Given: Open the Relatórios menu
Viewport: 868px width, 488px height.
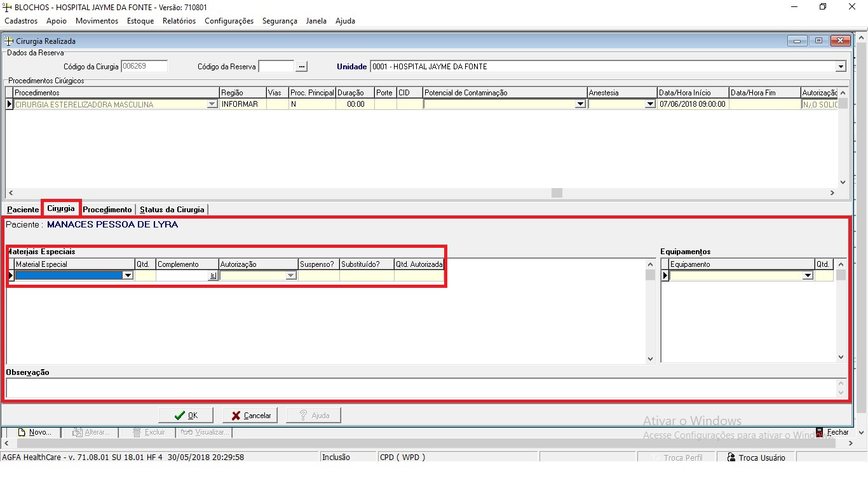Looking at the screenshot, I should 179,21.
